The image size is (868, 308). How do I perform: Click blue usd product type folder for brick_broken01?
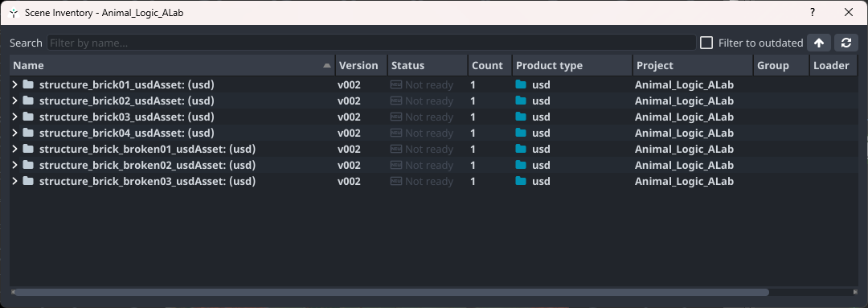coord(521,149)
